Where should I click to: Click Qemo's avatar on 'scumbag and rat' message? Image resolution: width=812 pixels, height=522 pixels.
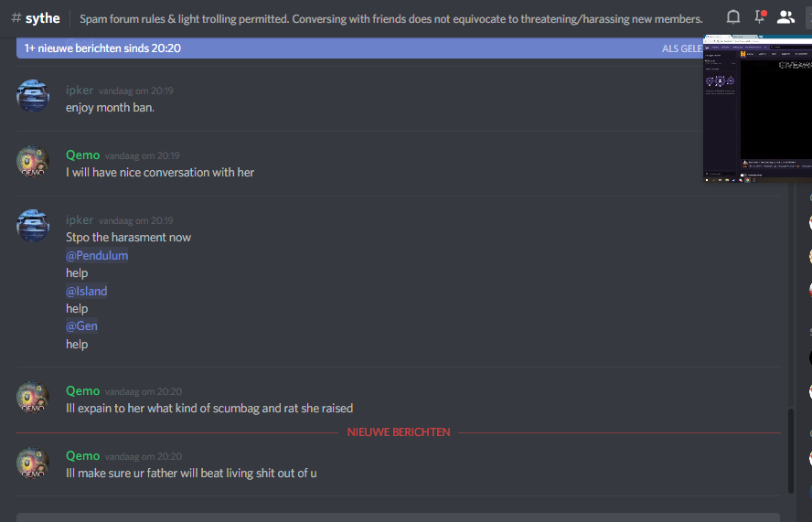(x=33, y=397)
